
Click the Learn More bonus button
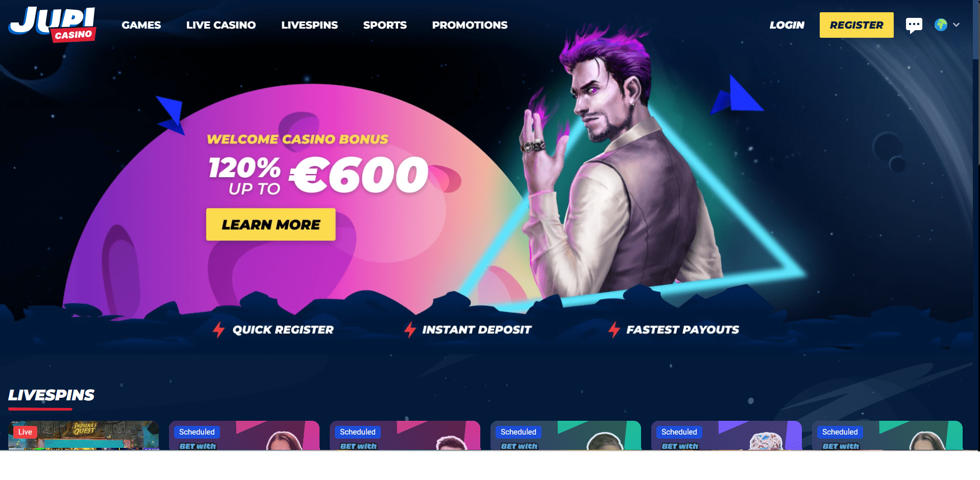(271, 224)
